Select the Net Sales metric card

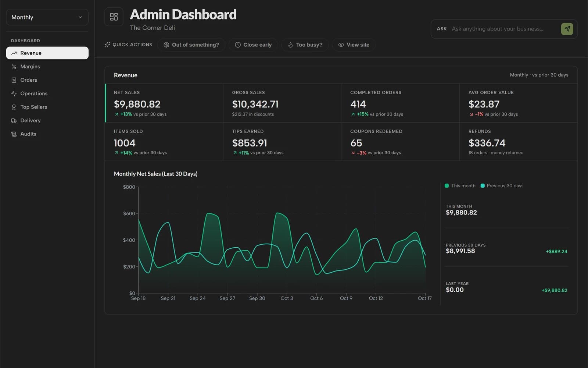(164, 103)
